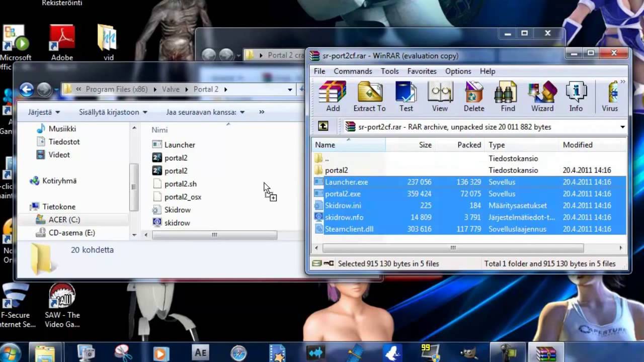Click the Snipping Tool taskbar icon
This screenshot has height=362, width=644.
123,353
